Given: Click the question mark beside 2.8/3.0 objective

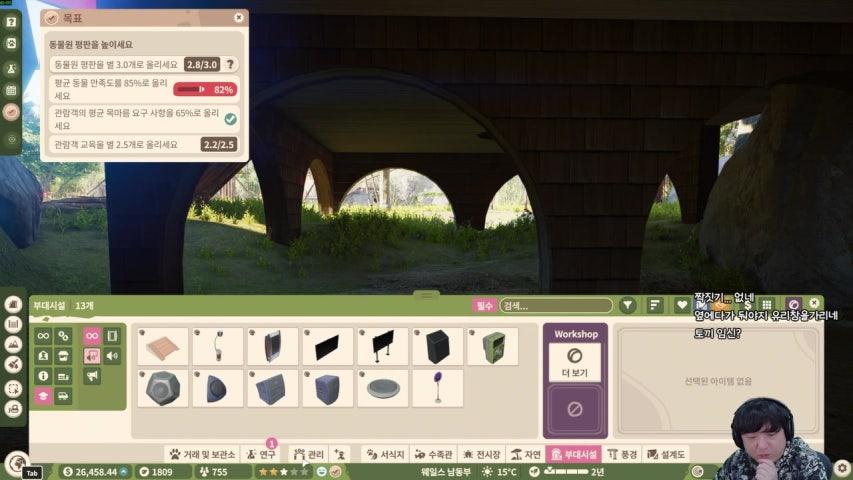Looking at the screenshot, I should pos(231,64).
